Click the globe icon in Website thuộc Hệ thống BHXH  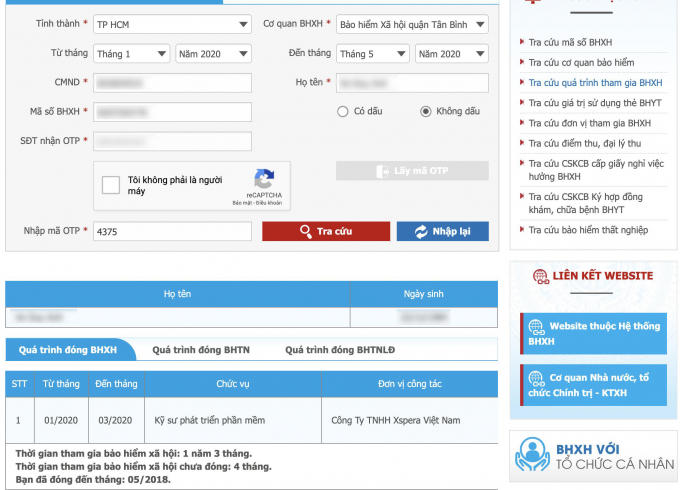[x=536, y=326]
